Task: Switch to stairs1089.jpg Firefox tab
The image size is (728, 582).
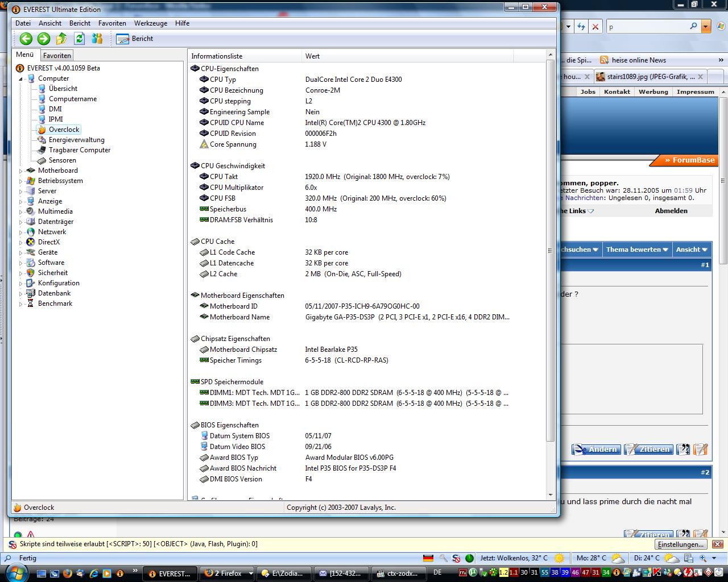Action: (650, 77)
